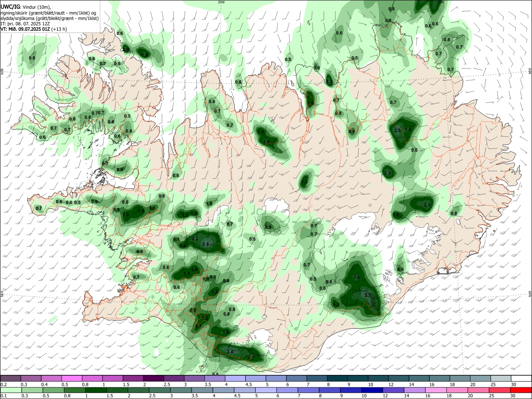Click the 2.0 rainfall value on the map

click(x=126, y=49)
